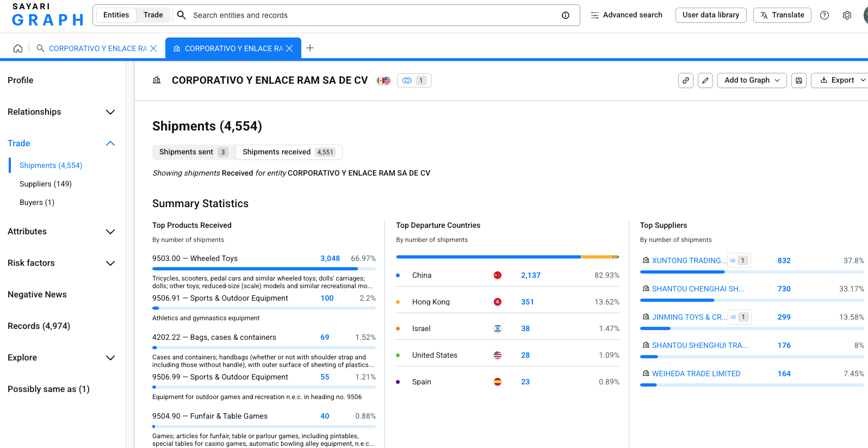The image size is (868, 448).
Task: Click the 100 Sports & Outdoor shipment count
Action: coord(327,298)
